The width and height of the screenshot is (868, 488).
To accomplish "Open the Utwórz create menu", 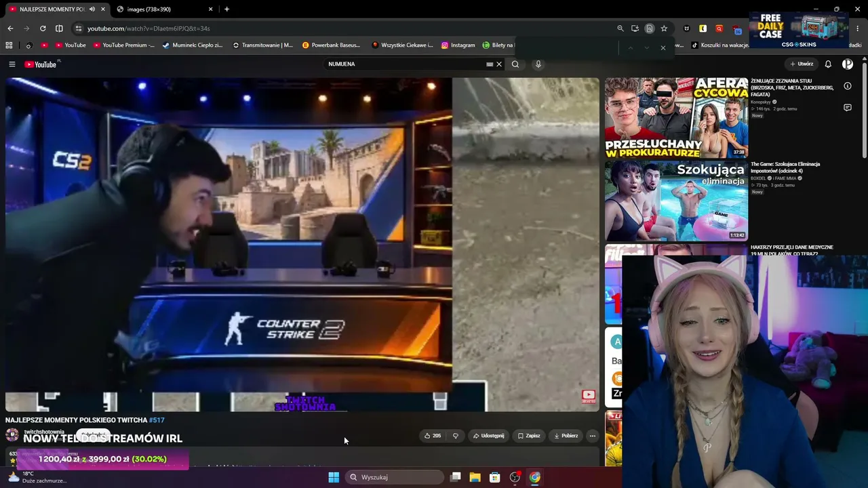I will 802,64.
